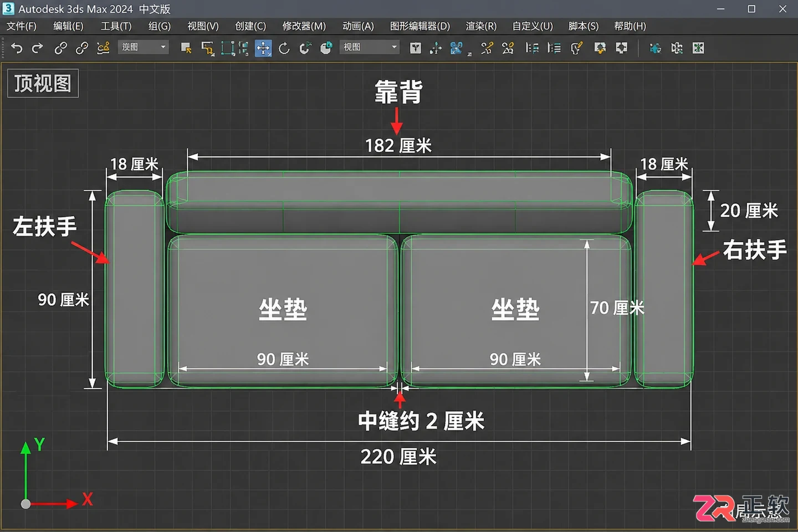The height and width of the screenshot is (532, 798).
Task: Open the 图形编辑器(D) menu
Action: 420,26
